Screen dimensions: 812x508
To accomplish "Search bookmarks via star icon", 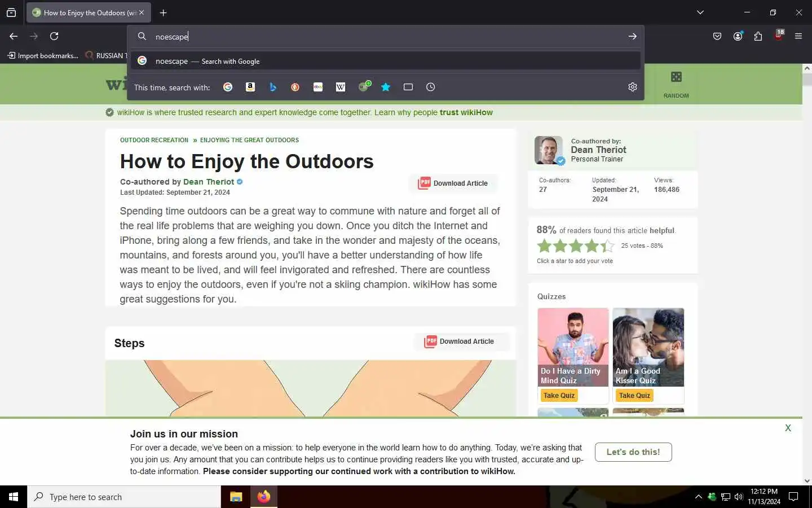I will [x=386, y=87].
